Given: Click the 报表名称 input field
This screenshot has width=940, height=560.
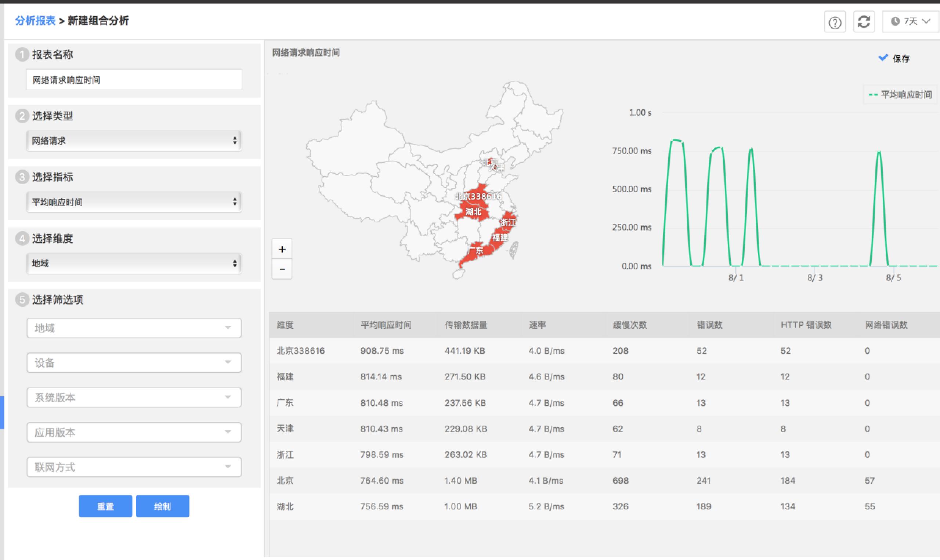Looking at the screenshot, I should [134, 80].
